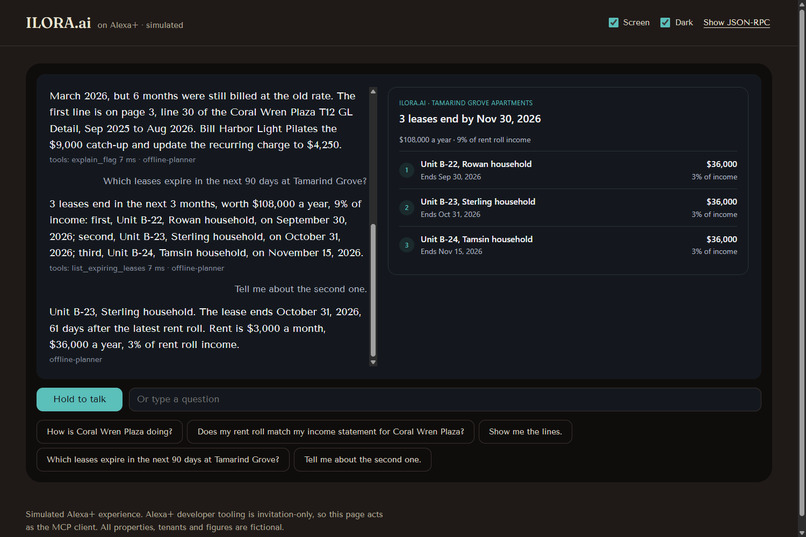This screenshot has width=806, height=537.
Task: Click 'Ends Nov 15, 2026' text
Action: point(451,251)
